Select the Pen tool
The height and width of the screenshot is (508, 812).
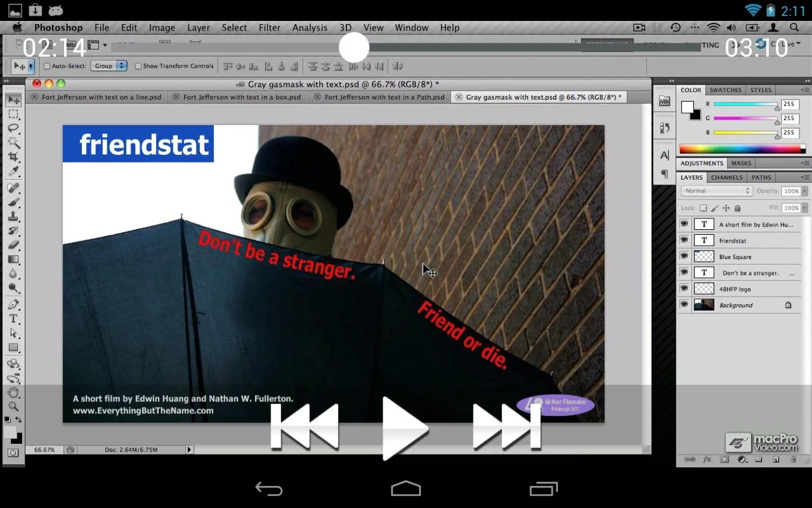click(13, 304)
